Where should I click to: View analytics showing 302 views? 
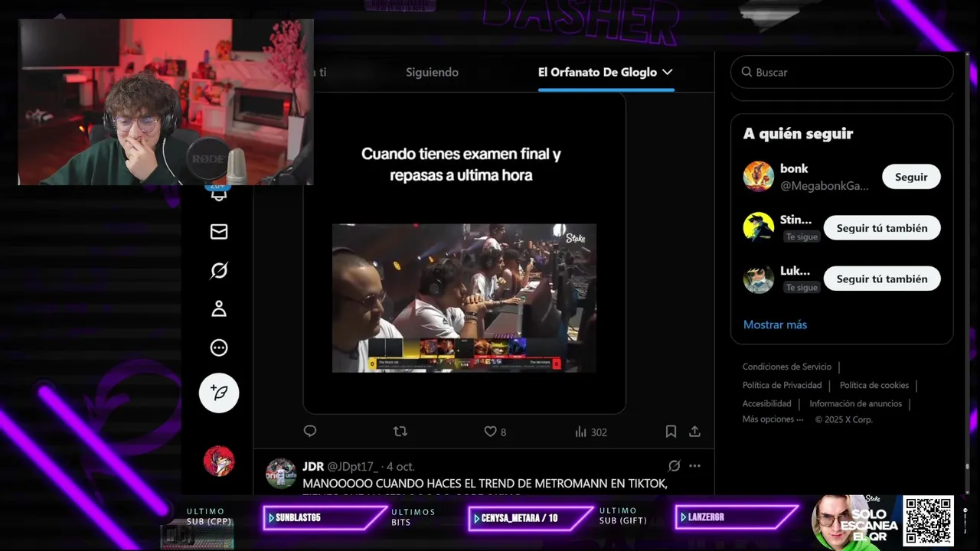point(590,432)
